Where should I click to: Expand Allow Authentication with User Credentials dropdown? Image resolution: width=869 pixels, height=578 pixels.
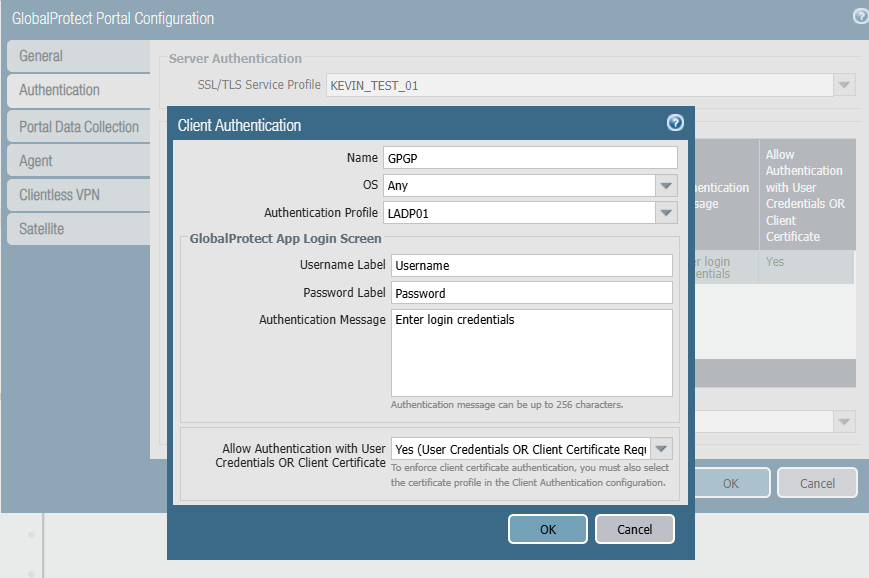[x=661, y=449]
